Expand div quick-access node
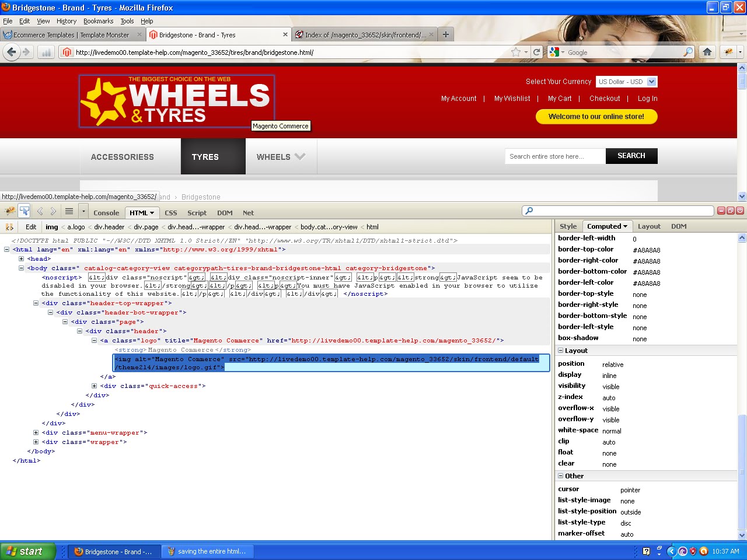 (x=94, y=386)
